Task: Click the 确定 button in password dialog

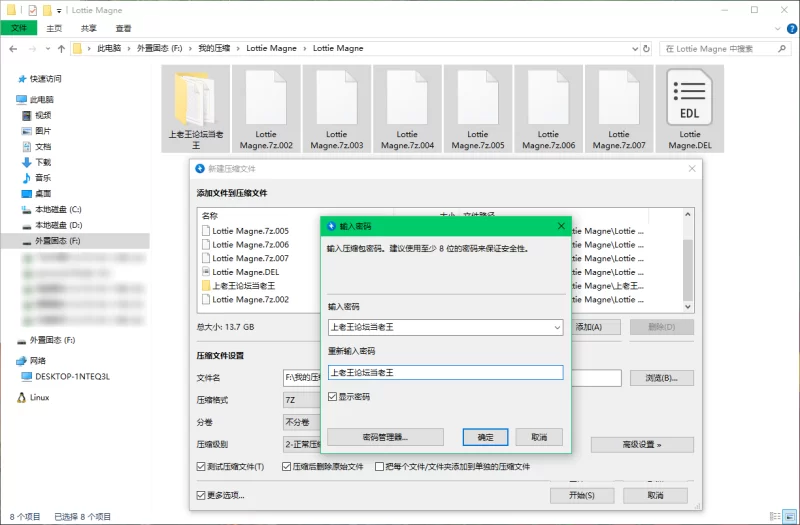Action: [x=485, y=437]
